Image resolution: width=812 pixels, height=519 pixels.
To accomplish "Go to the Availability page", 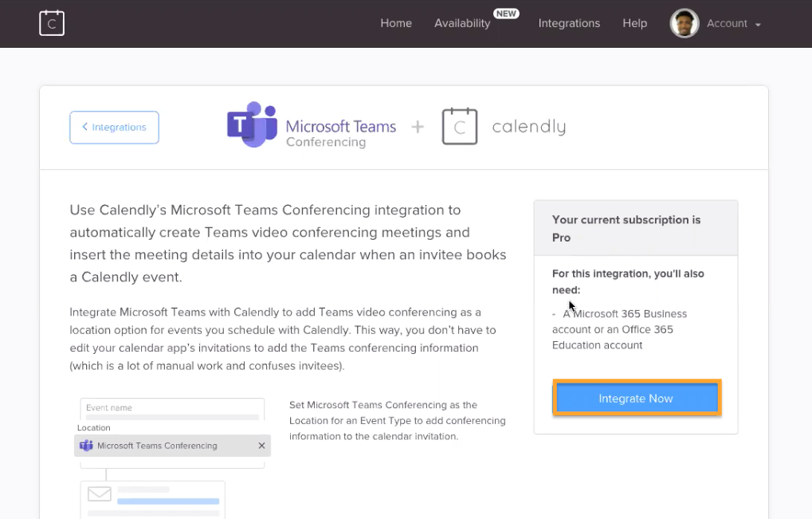I will (462, 23).
